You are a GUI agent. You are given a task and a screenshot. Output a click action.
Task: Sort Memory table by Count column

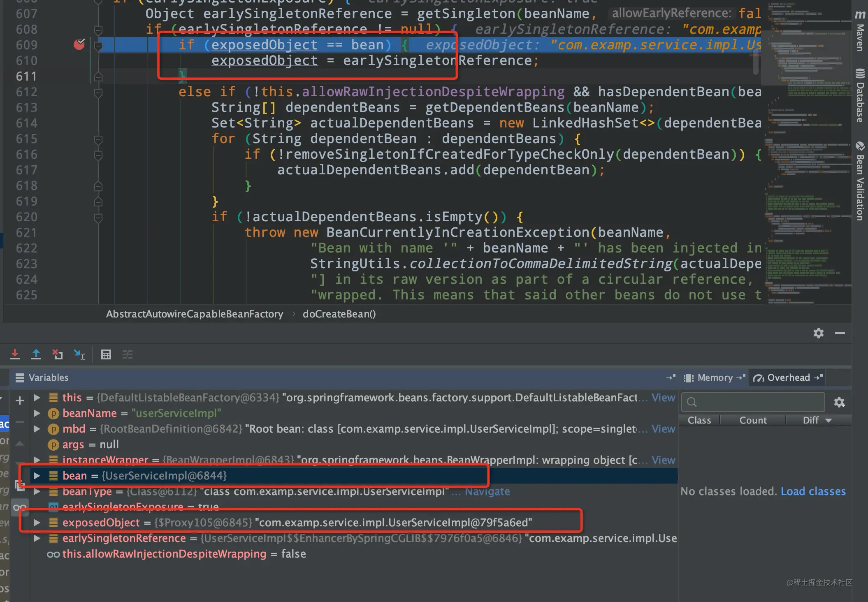(753, 420)
